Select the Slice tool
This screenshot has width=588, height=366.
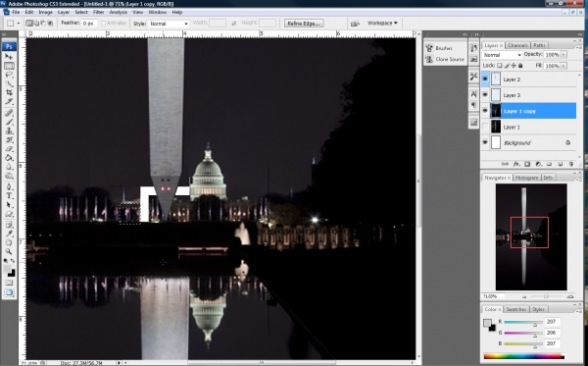[9, 101]
